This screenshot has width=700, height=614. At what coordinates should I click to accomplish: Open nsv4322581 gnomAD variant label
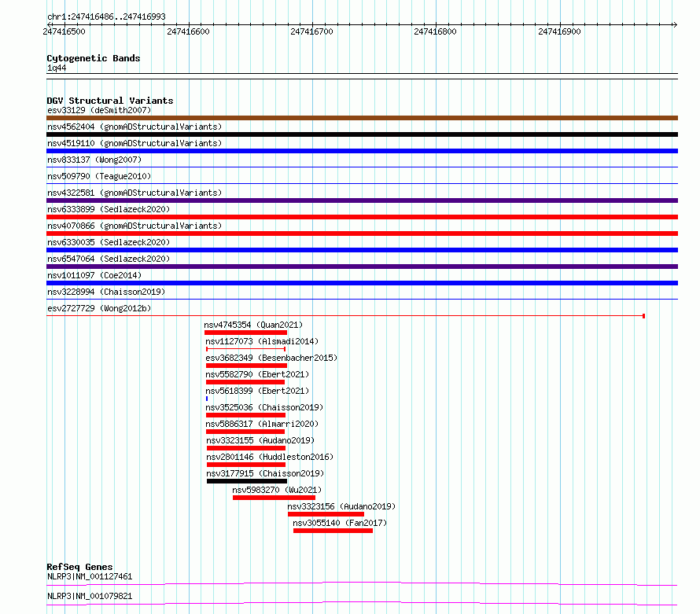[134, 193]
